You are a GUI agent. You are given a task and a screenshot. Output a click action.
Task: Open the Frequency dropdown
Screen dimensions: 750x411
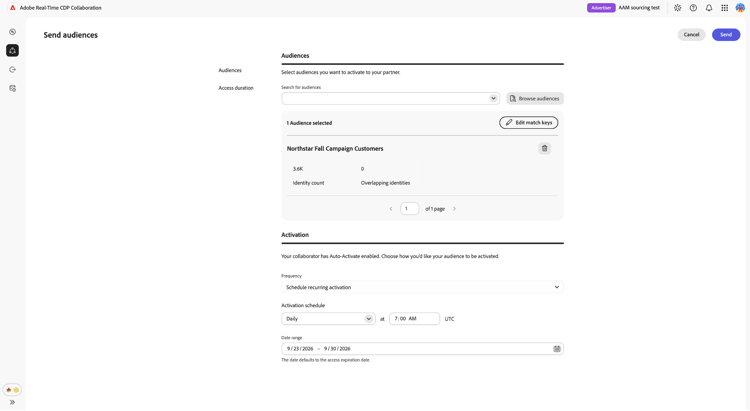(422, 287)
